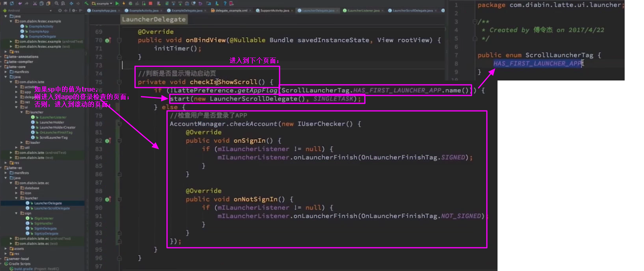Click the override gutter icon on line 70
Screen dimensions: 644x271
tap(108, 40)
